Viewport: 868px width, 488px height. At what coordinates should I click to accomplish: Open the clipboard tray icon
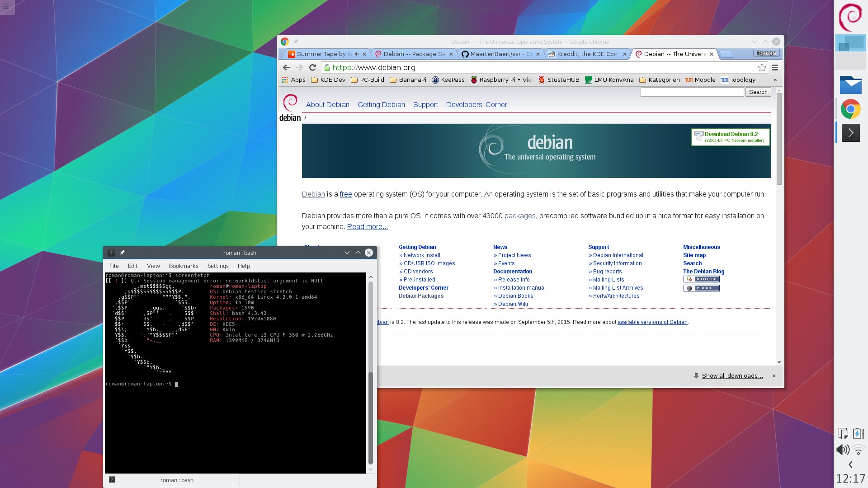tap(843, 433)
